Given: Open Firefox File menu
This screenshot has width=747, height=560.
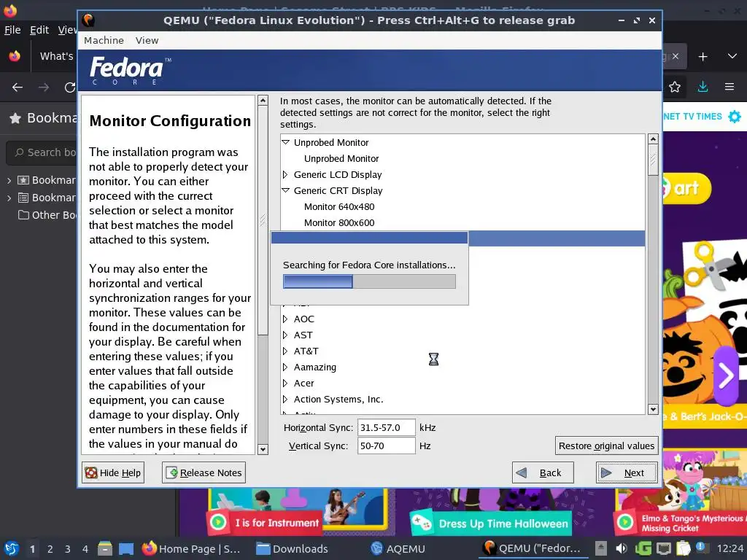Looking at the screenshot, I should [12, 30].
